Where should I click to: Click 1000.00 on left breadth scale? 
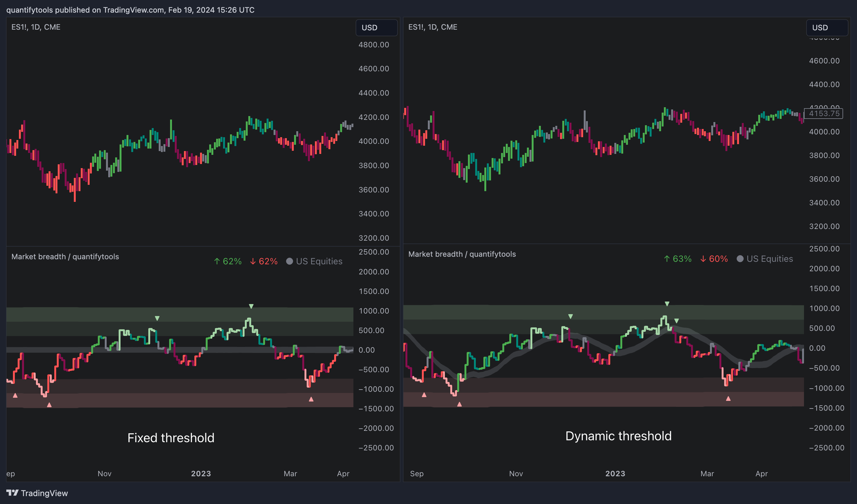click(374, 311)
